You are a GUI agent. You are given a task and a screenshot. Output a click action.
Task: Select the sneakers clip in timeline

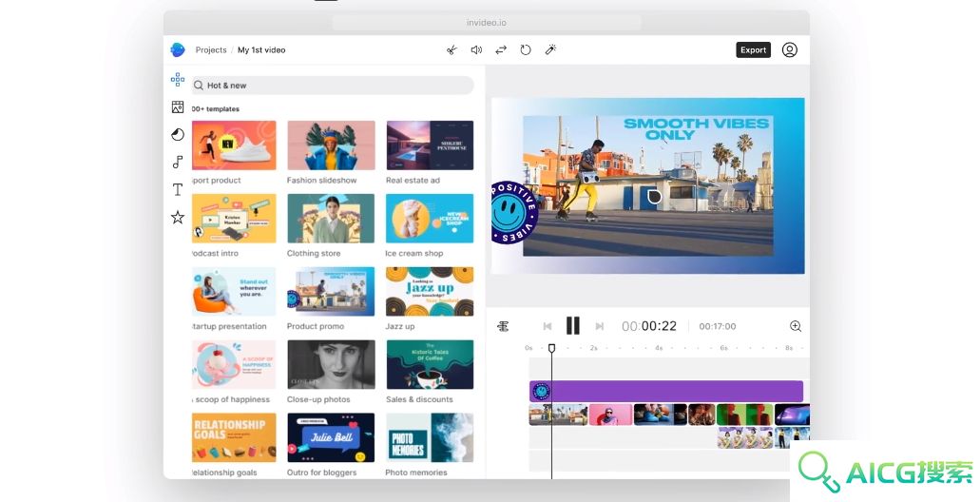tap(660, 415)
